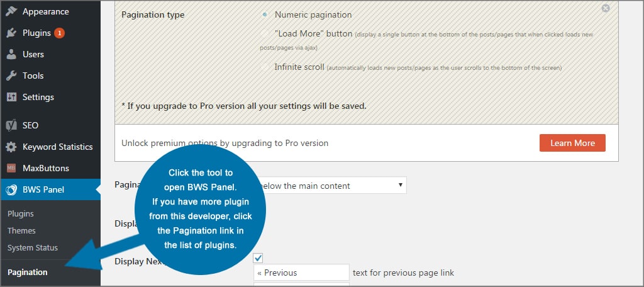This screenshot has height=287, width=644.
Task: Click the previous page link text field
Action: pyautogui.click(x=301, y=273)
